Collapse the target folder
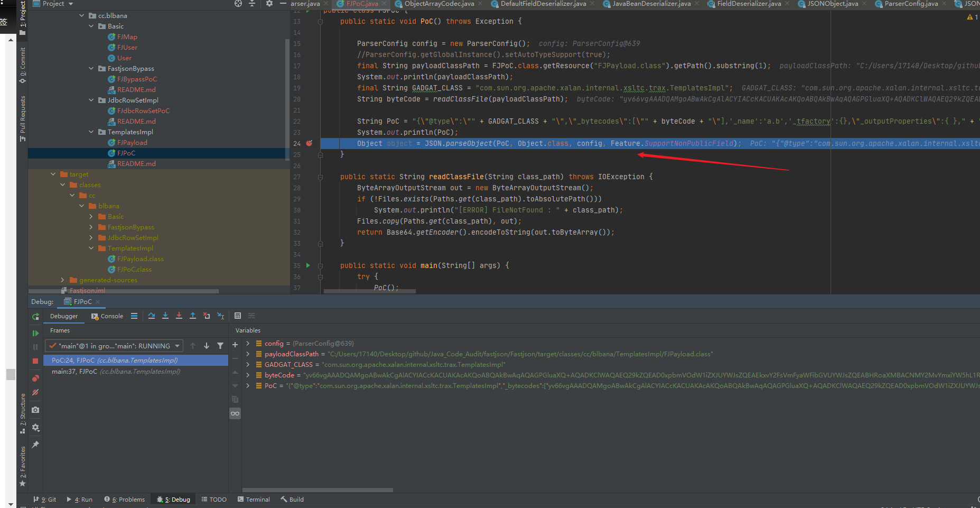The width and height of the screenshot is (980, 508). [x=53, y=174]
